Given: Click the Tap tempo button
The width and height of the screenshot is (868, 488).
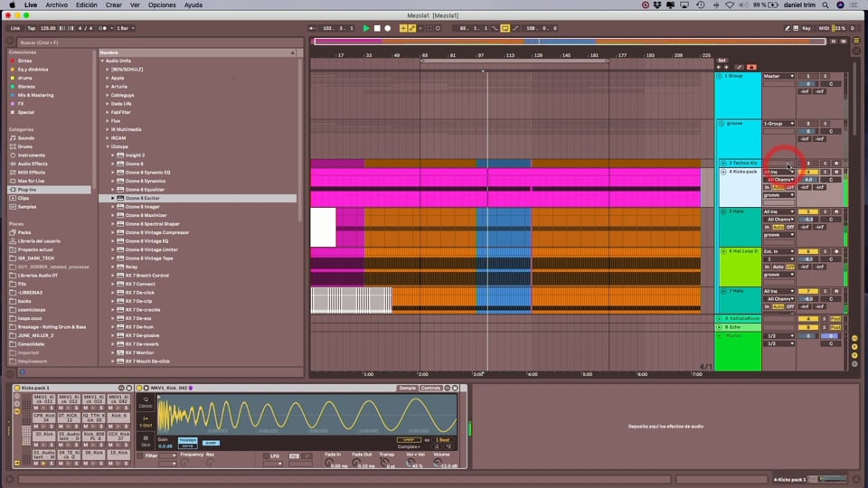Looking at the screenshot, I should click(x=31, y=28).
